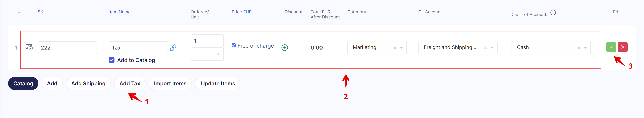Click the link icon beside Tax name
The image size is (644, 118).
[173, 48]
